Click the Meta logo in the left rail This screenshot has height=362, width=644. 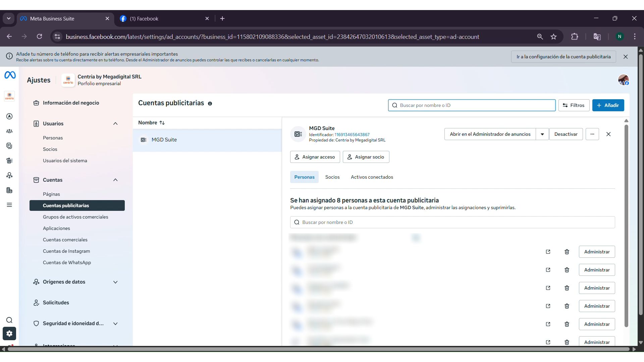click(10, 75)
